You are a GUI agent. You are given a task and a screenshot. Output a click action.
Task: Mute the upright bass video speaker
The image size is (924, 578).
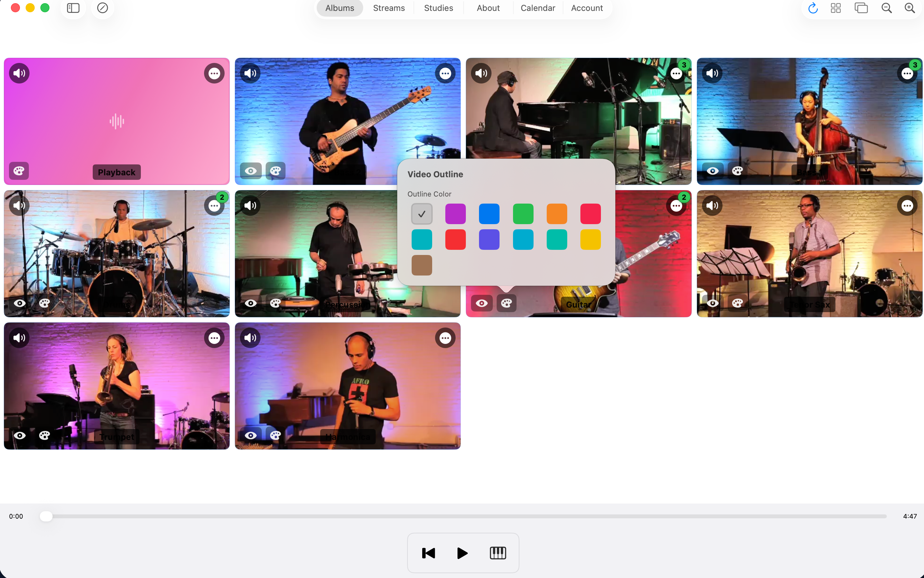712,73
